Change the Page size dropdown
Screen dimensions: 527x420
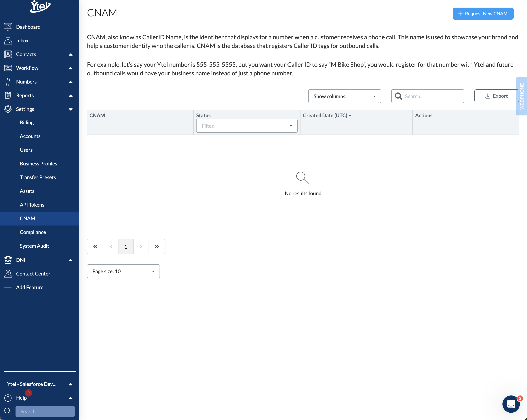pyautogui.click(x=123, y=271)
